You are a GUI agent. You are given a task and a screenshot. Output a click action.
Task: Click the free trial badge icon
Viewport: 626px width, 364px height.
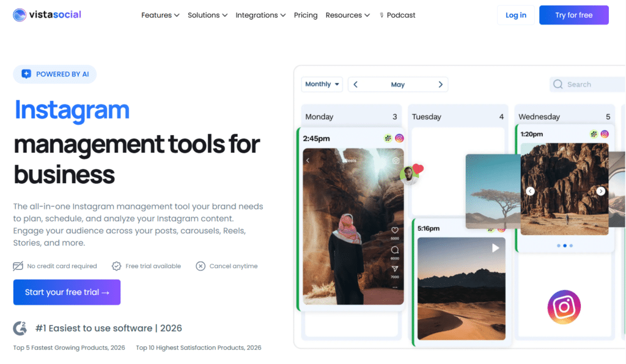coord(116,266)
